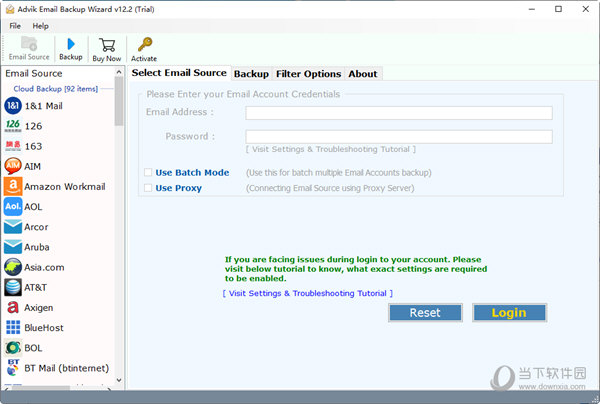
Task: Click the source list horizontal scrollbar thumb
Action: click(41, 388)
